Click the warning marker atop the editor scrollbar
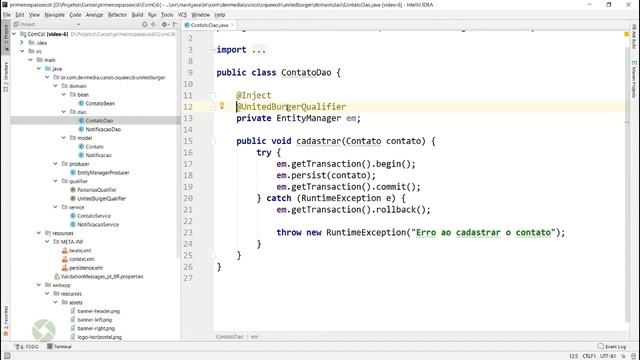Screen dimensions: 640x360 pyautogui.click(x=627, y=34)
